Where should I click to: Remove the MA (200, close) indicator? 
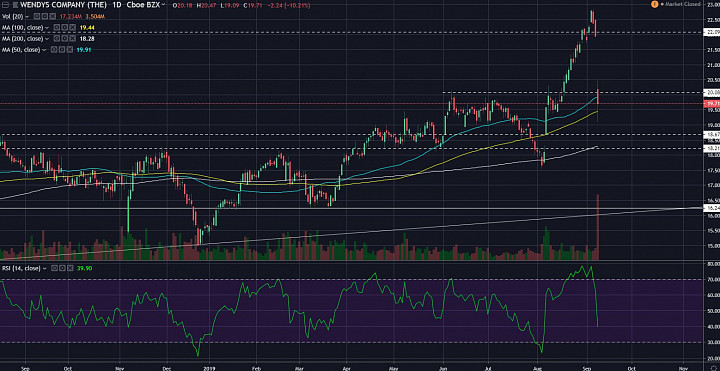pos(72,39)
